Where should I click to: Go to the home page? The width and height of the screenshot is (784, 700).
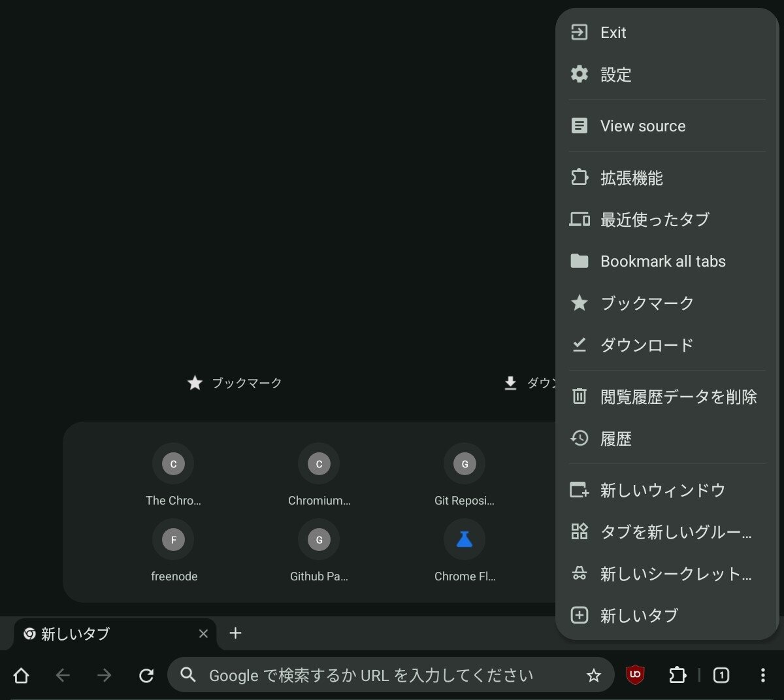(x=21, y=675)
